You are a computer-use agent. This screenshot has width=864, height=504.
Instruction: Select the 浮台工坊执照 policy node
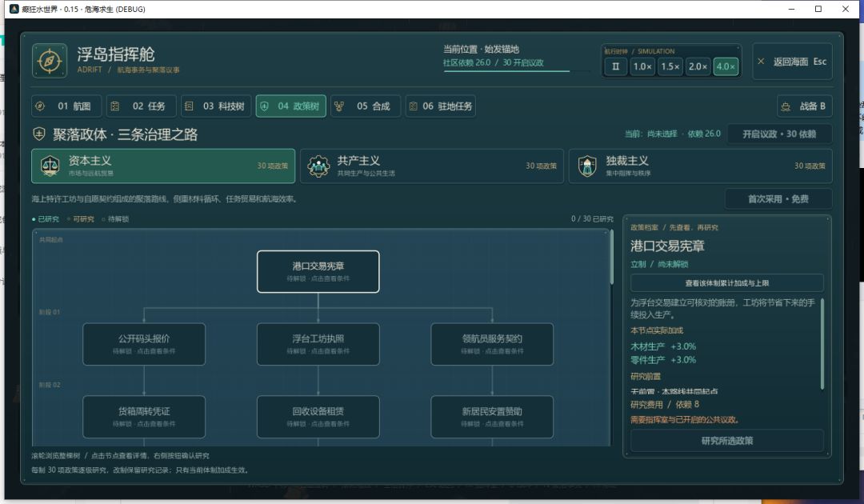point(318,344)
